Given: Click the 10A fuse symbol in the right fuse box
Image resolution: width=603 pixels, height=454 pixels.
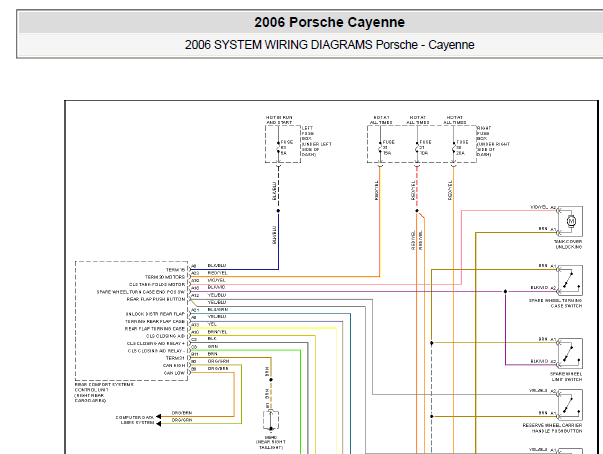Looking at the screenshot, I should (x=417, y=147).
